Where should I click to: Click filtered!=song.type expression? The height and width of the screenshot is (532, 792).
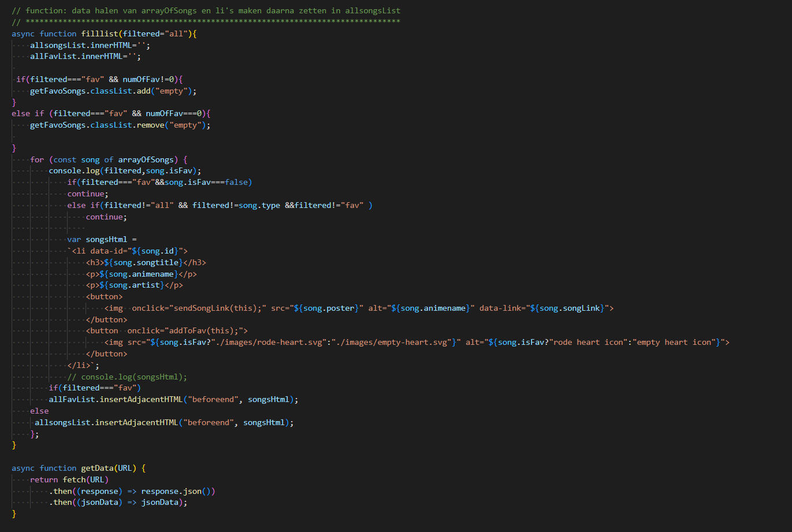236,205
